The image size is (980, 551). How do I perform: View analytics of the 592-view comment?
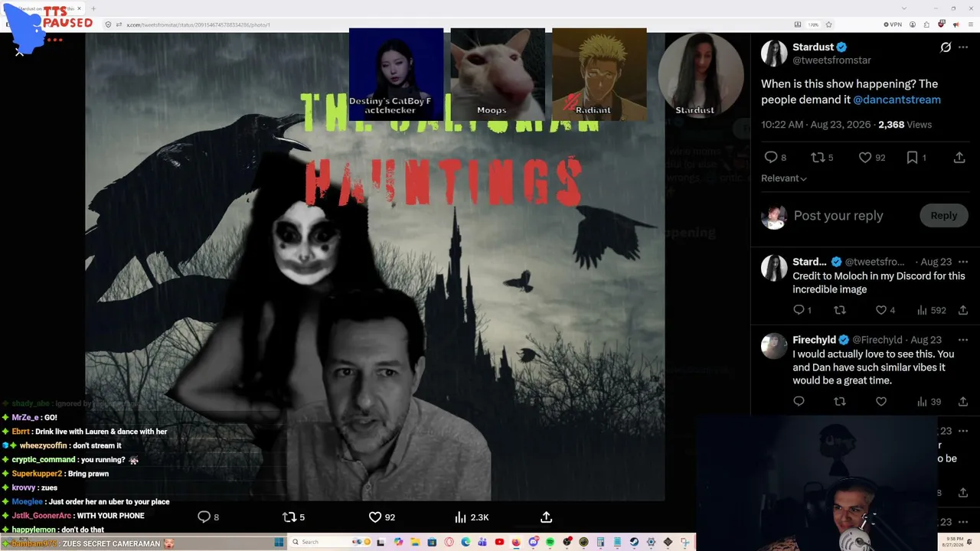pyautogui.click(x=932, y=310)
